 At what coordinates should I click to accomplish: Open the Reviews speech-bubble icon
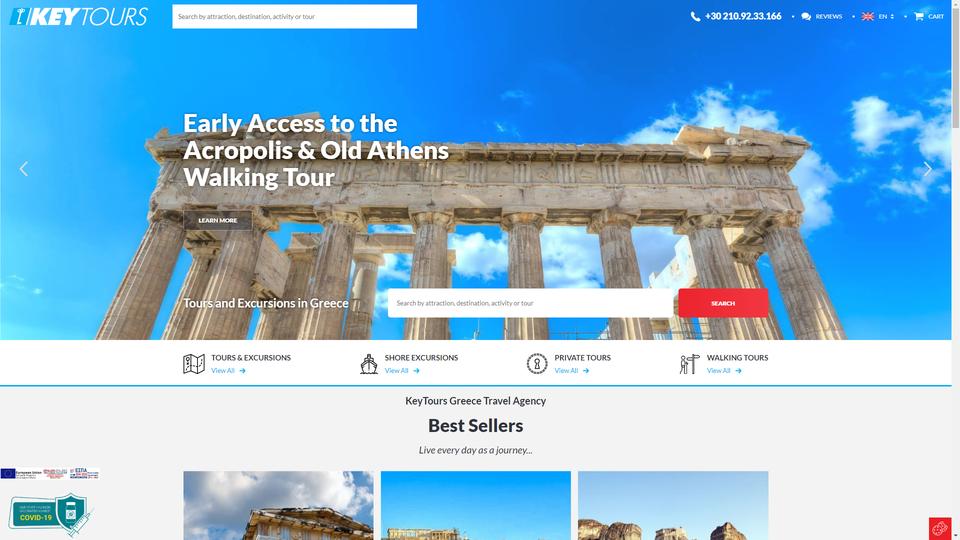click(x=806, y=17)
